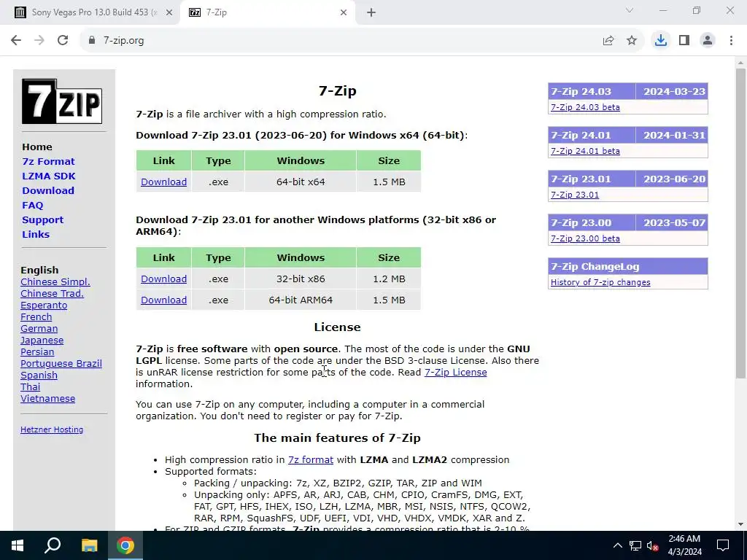Download the 32-bit x86 .exe installer

point(163,279)
